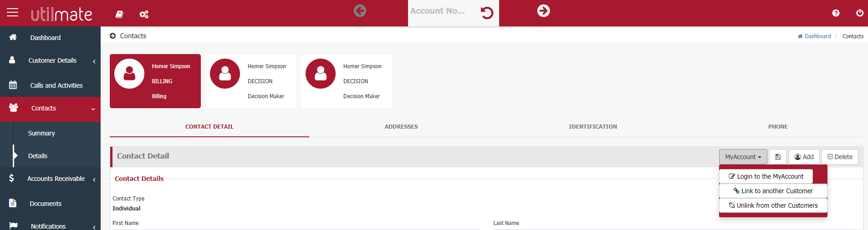Go to next account arrow

(543, 10)
